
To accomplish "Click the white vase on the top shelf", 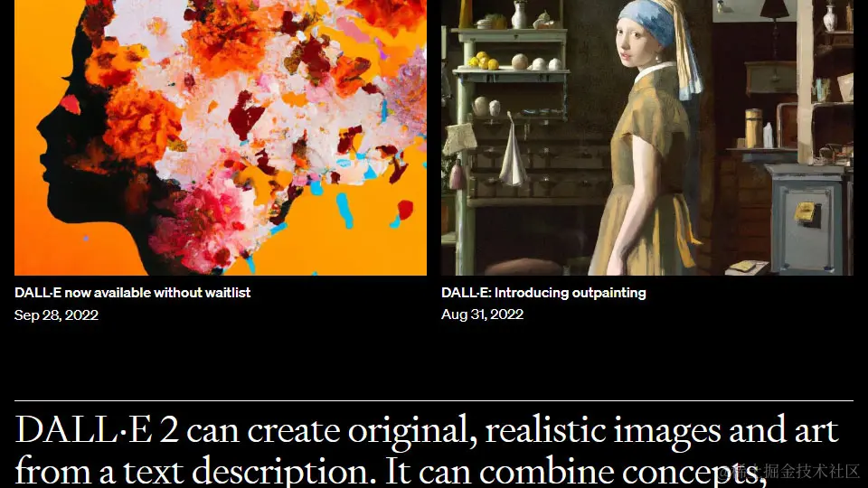I will [x=519, y=14].
